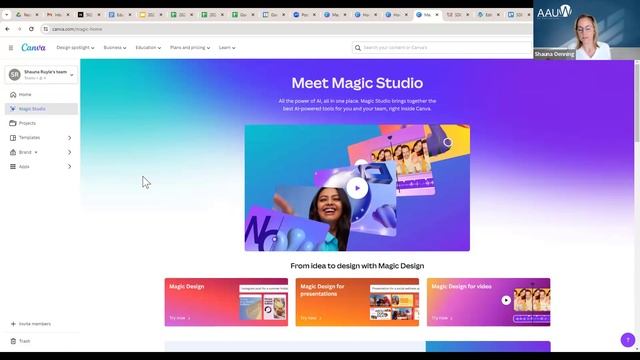The height and width of the screenshot is (360, 640).
Task: Open the tab list dropdown arrow
Action: coord(7,14)
